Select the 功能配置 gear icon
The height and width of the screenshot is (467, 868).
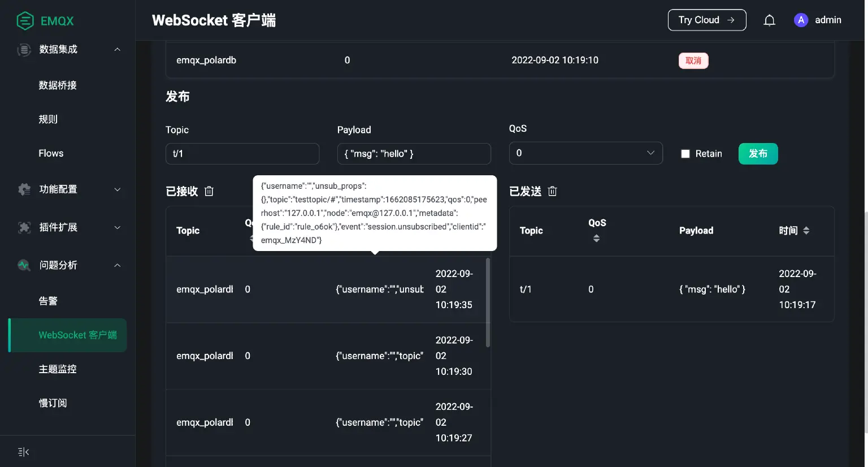pyautogui.click(x=24, y=189)
